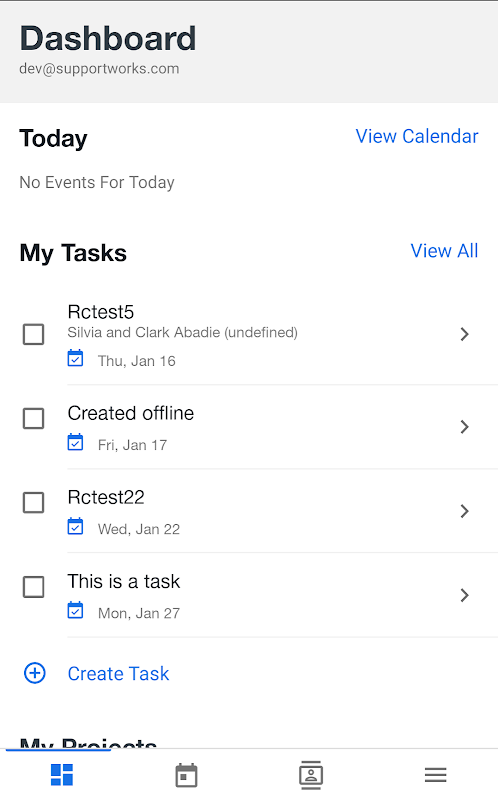
Task: Tap the plus circle icon
Action: [35, 673]
